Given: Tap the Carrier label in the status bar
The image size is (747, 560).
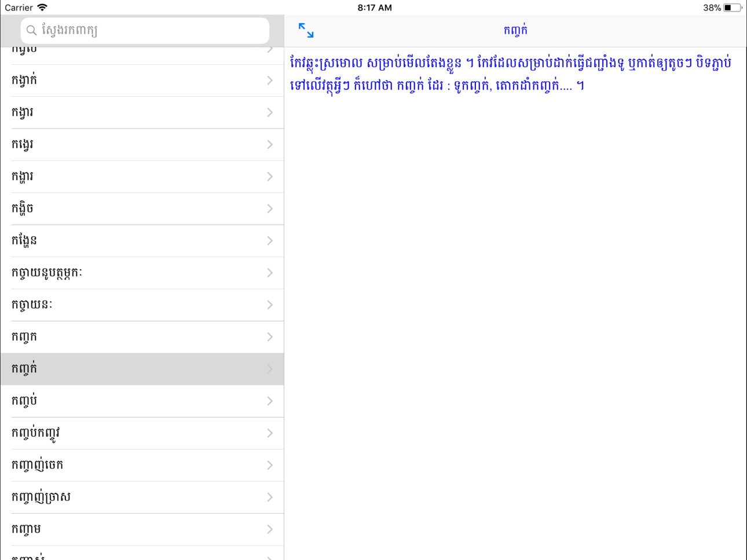Looking at the screenshot, I should coord(19,8).
